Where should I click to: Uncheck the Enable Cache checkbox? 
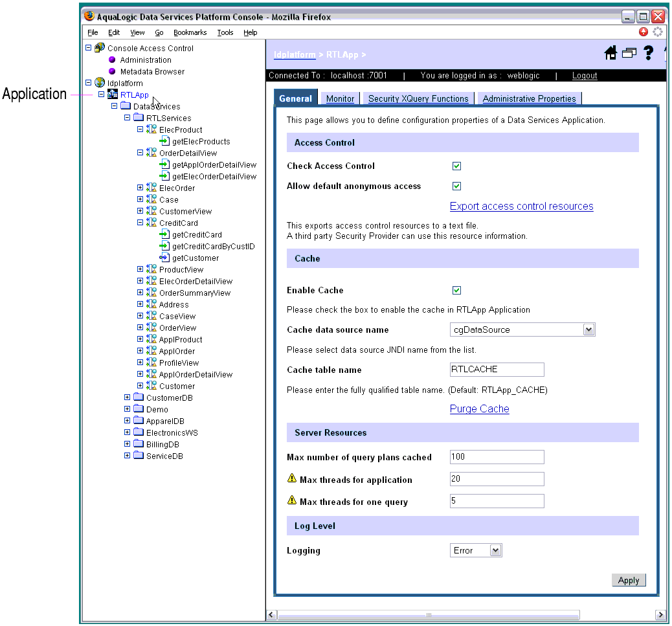pyautogui.click(x=457, y=290)
